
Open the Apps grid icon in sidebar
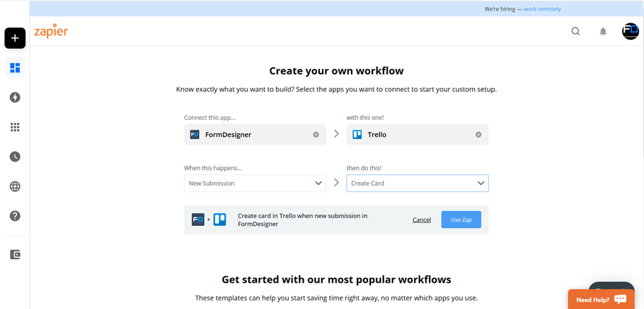(15, 127)
